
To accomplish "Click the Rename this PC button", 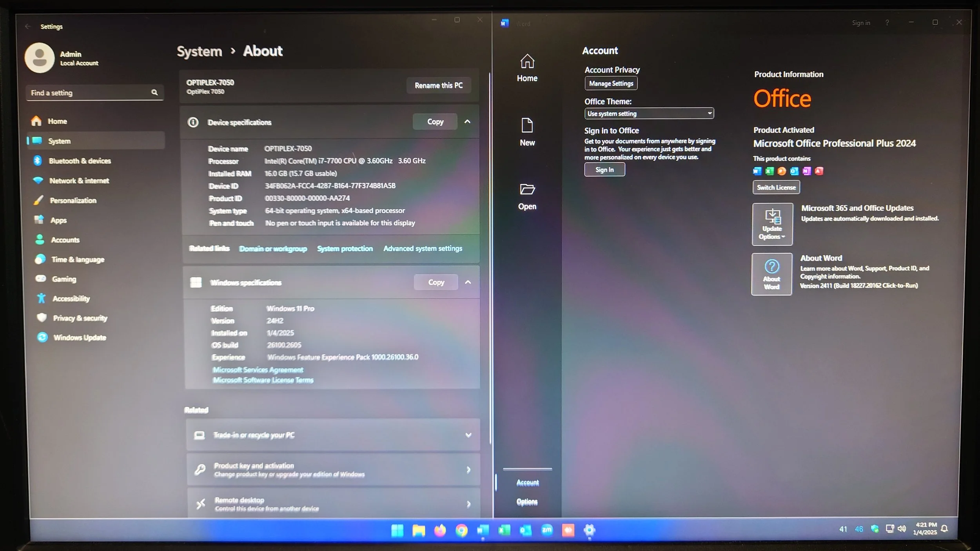I will click(438, 85).
